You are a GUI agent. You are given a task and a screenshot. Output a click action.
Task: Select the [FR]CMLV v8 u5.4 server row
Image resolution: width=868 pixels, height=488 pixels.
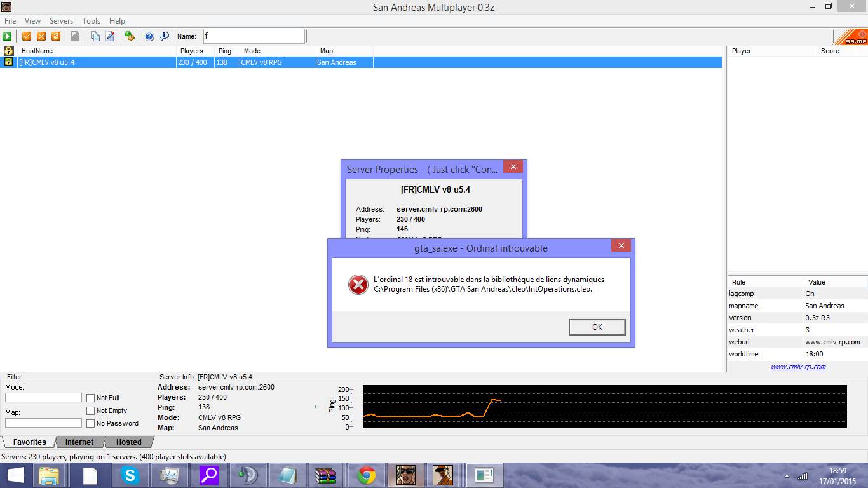361,62
